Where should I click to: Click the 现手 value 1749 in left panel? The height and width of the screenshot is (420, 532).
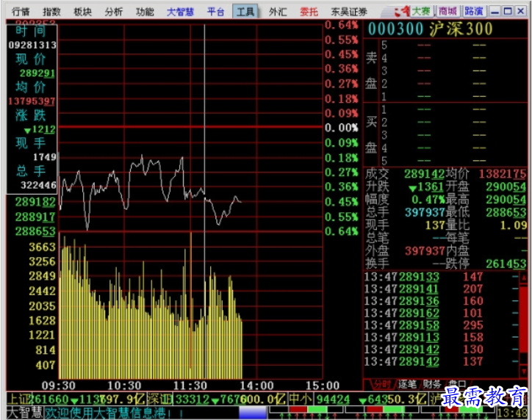(x=44, y=157)
